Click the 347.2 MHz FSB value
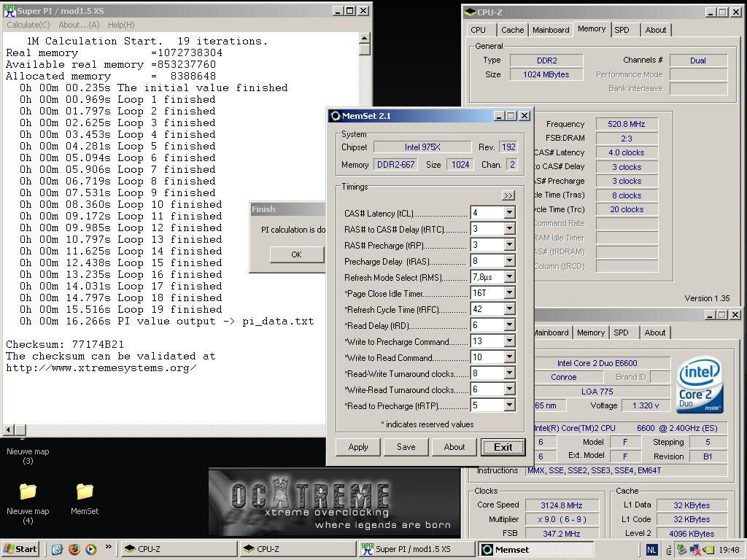Viewport: 747px width, 560px height. tap(561, 533)
